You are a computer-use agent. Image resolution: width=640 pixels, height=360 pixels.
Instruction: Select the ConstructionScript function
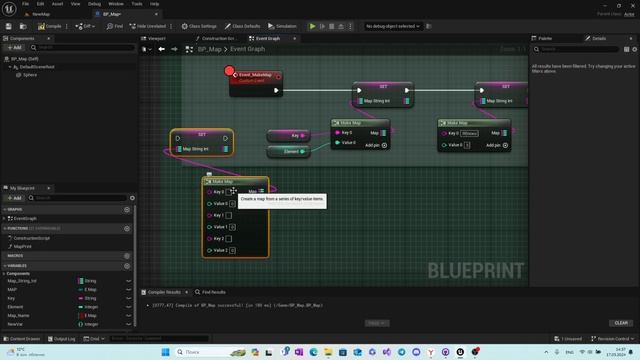pos(32,238)
